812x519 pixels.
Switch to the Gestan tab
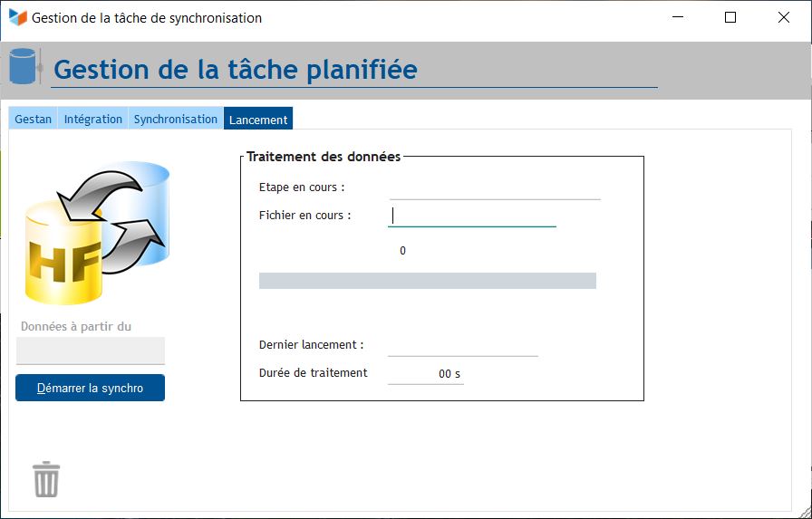(x=34, y=119)
